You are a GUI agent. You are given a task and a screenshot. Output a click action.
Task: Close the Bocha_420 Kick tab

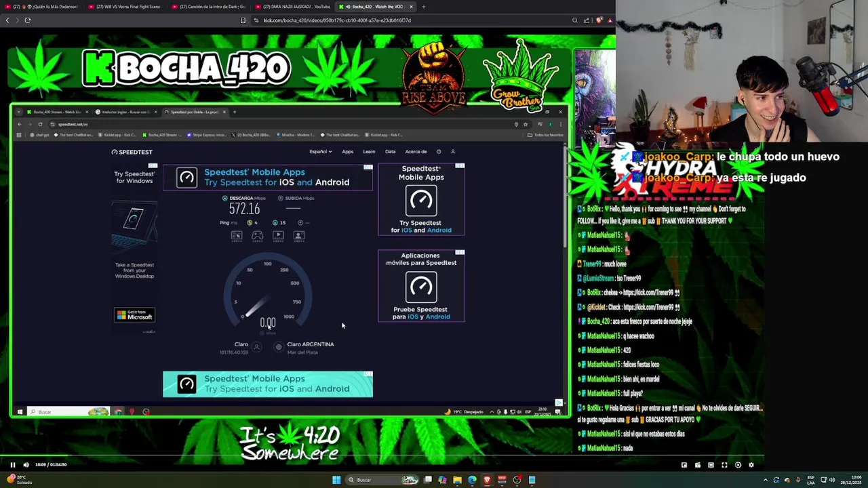411,7
